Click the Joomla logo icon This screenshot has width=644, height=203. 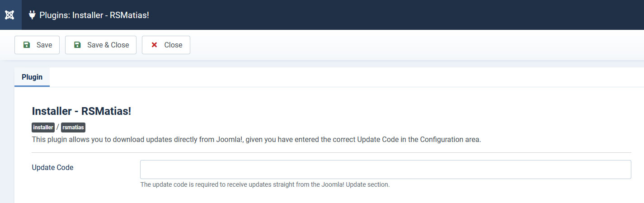point(10,15)
